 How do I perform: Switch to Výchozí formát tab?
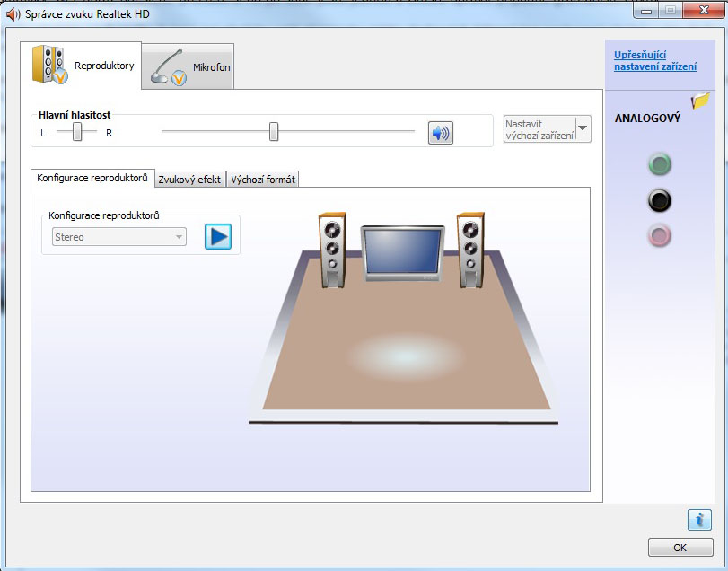pyautogui.click(x=263, y=180)
